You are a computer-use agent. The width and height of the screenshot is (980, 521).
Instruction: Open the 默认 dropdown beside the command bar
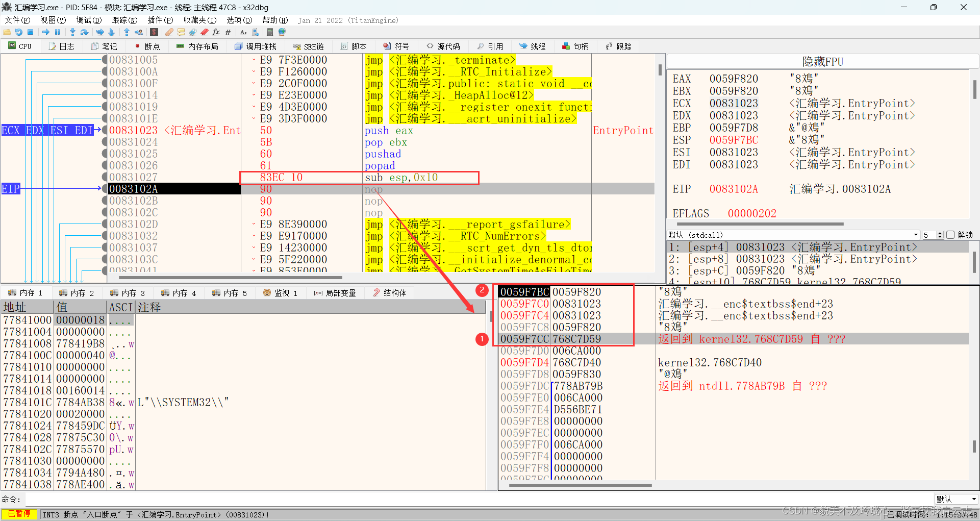click(957, 499)
